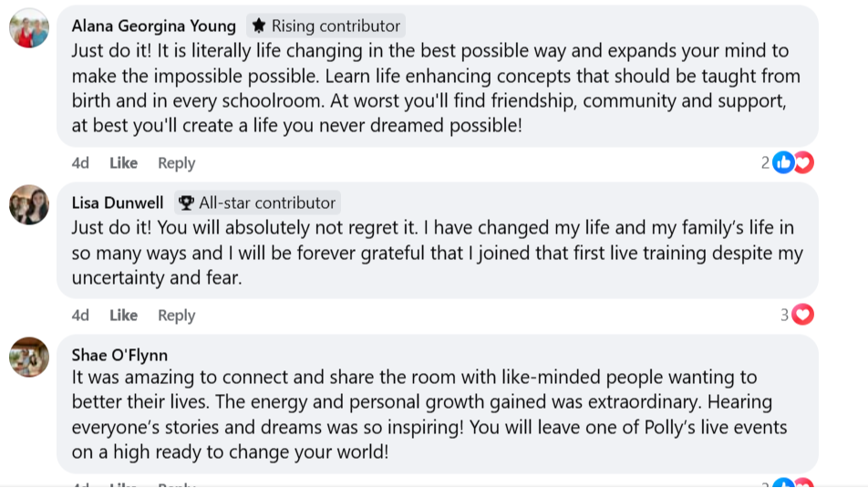Image resolution: width=868 pixels, height=488 pixels.
Task: Click Shae O'Flynn's profile picture
Action: click(x=29, y=357)
